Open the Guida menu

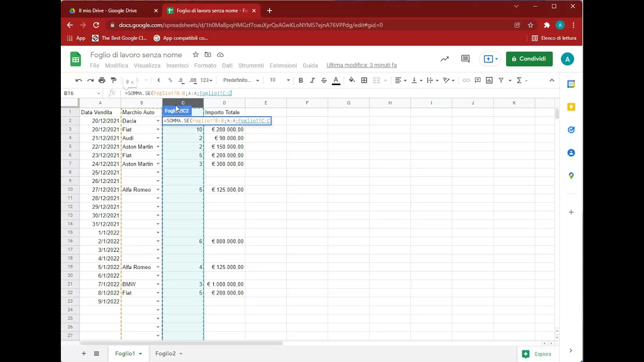(x=310, y=65)
